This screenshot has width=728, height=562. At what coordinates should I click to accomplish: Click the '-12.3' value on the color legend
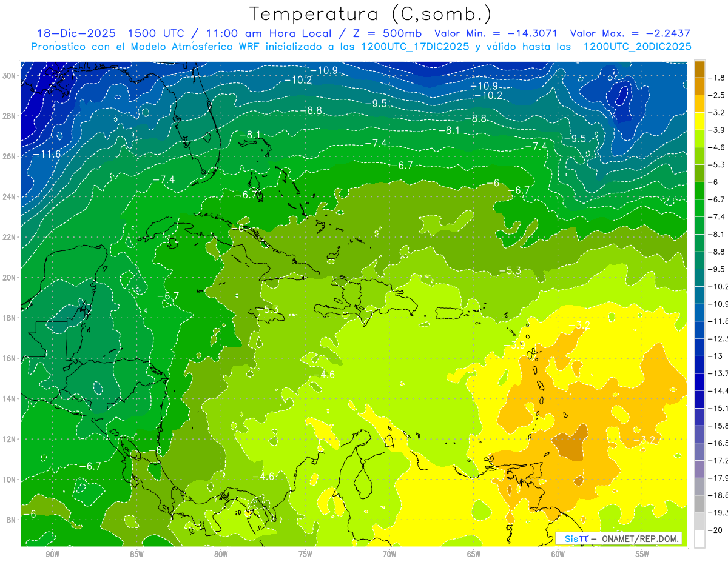720,339
